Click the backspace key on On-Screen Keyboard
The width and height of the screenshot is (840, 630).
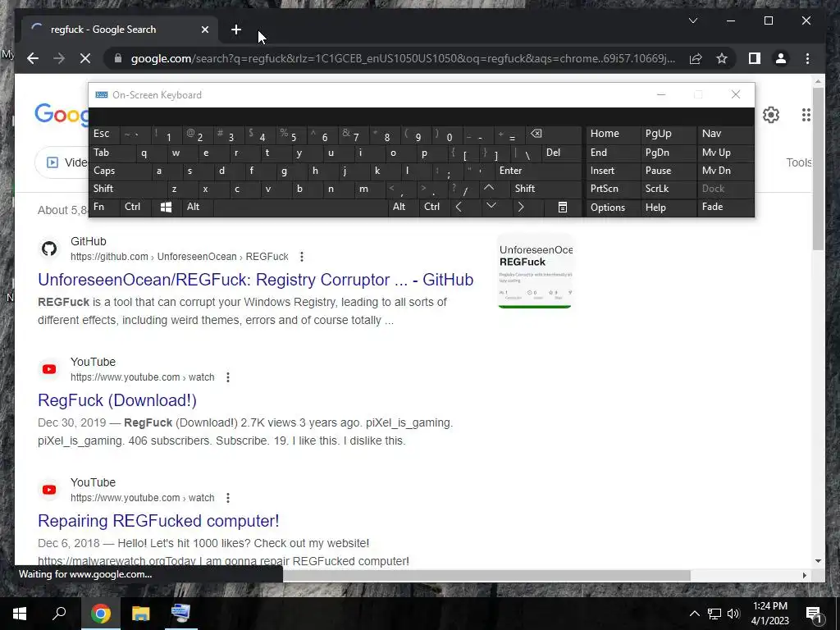[555, 134]
